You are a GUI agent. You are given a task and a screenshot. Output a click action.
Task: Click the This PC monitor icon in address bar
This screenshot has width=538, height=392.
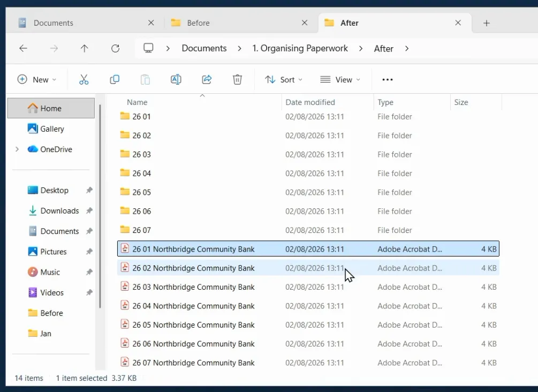click(x=148, y=48)
